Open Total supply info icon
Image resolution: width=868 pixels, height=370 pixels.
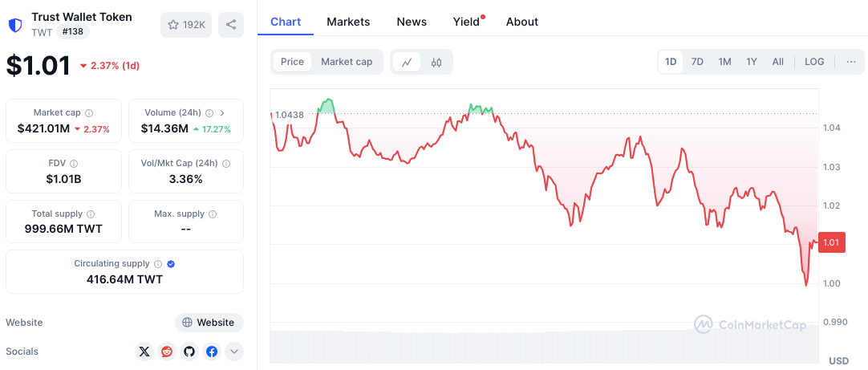tap(91, 213)
